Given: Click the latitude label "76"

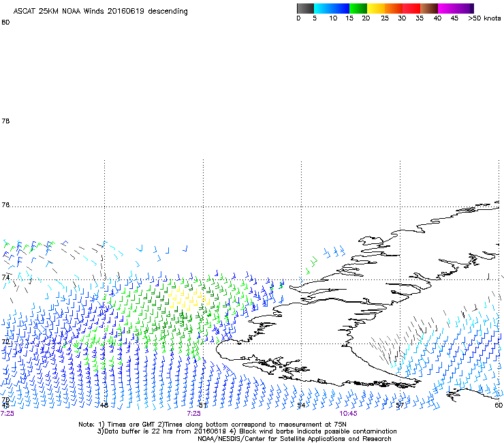Looking at the screenshot, I should pyautogui.click(x=5, y=205).
